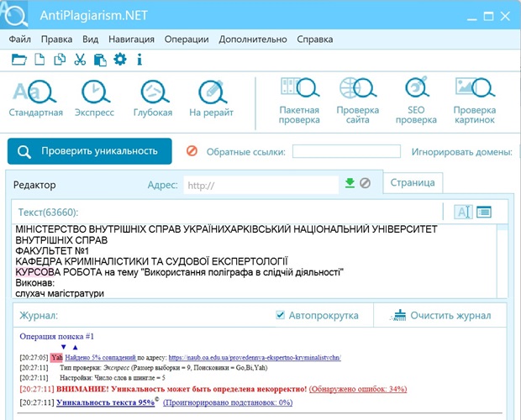Launch Пакетная проверка
Image resolution: width=521 pixels, height=420 pixels.
click(x=299, y=101)
